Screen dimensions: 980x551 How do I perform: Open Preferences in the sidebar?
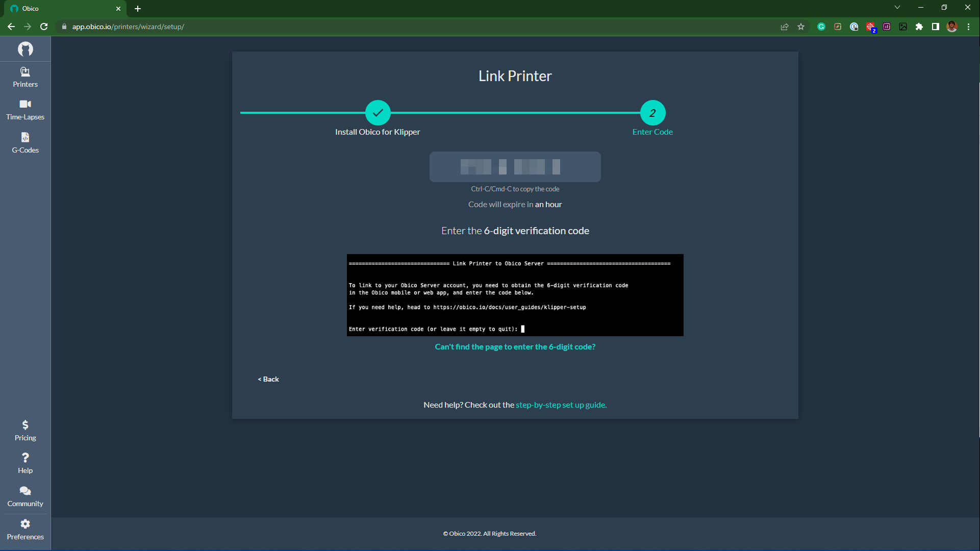[x=25, y=530]
